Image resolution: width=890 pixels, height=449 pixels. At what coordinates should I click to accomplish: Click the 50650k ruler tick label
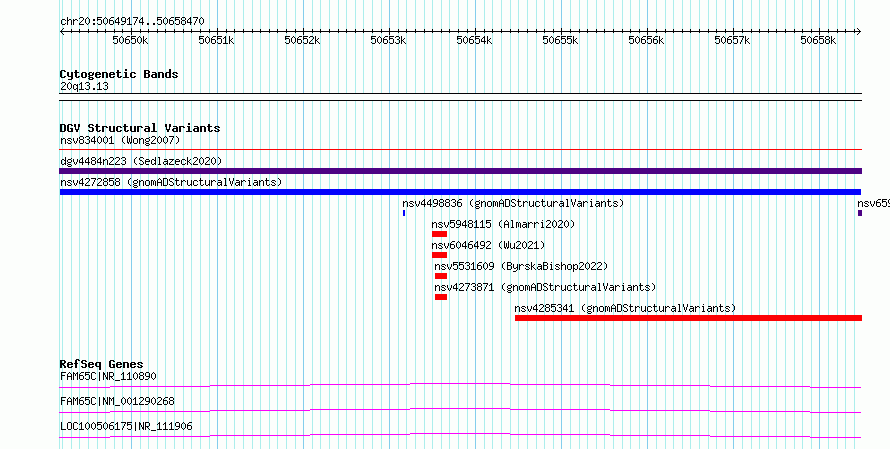tap(131, 40)
